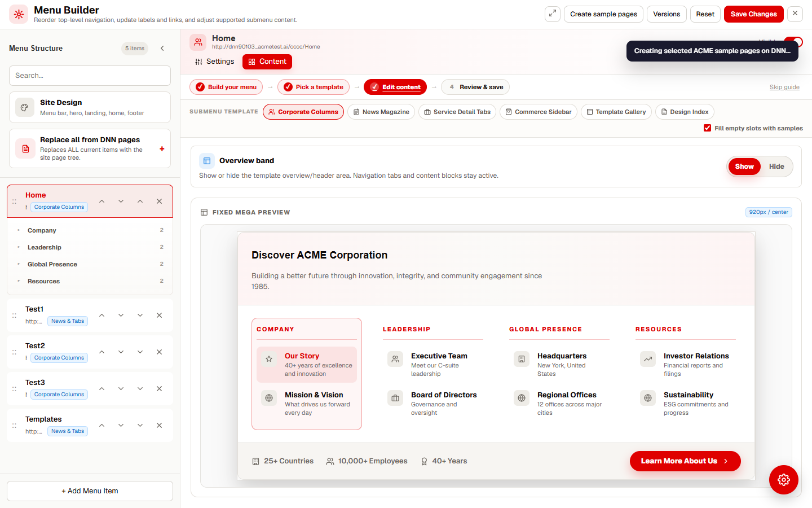Move the Home menu item down
The width and height of the screenshot is (812, 508).
point(121,202)
